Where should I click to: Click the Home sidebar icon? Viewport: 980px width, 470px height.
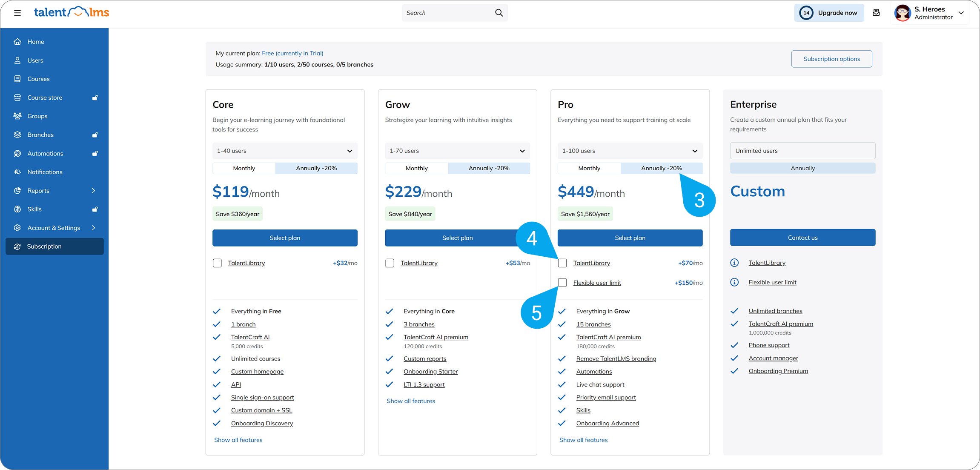[17, 42]
